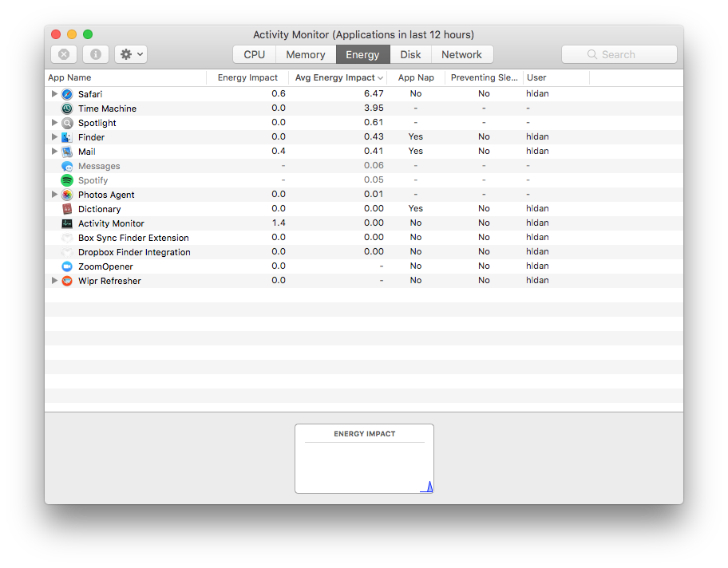
Task: Click the Dropbox Finder Integration icon
Action: 67,252
